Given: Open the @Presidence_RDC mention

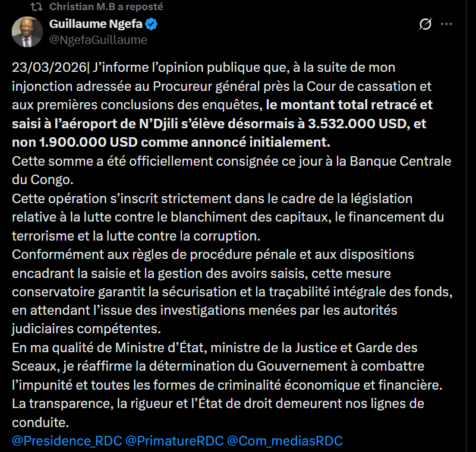Looking at the screenshot, I should tap(67, 441).
